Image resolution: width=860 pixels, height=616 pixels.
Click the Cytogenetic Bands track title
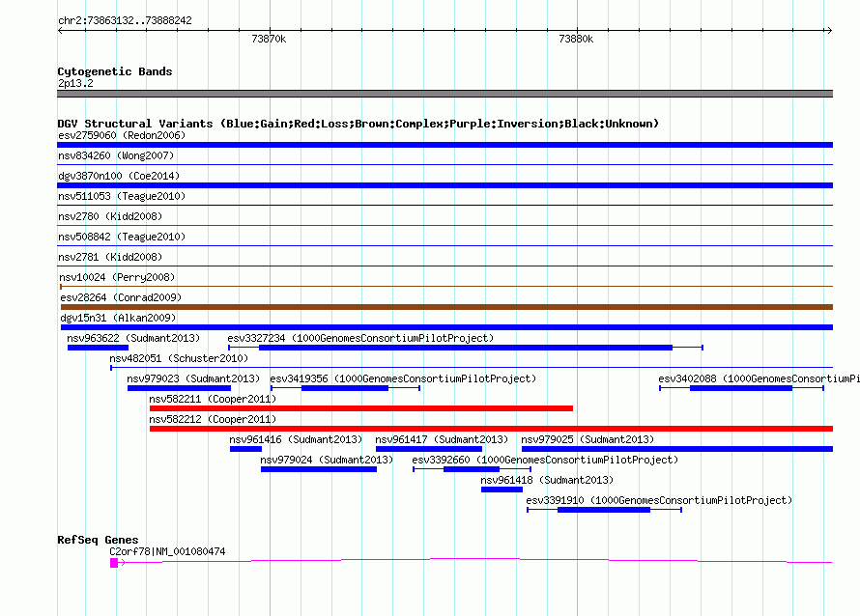click(x=115, y=71)
